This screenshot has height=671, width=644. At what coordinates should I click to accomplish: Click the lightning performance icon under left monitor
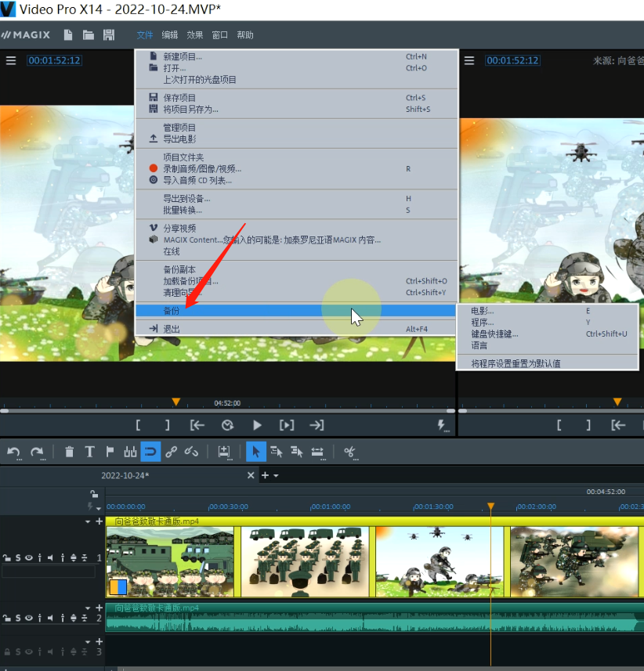click(442, 425)
